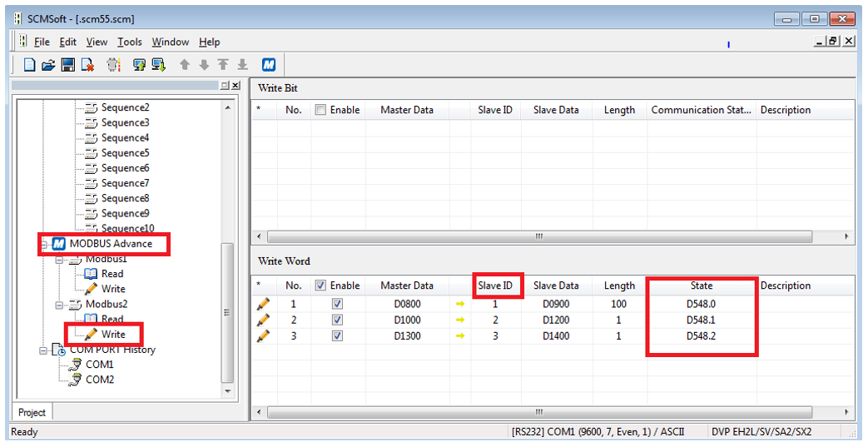Image resolution: width=868 pixels, height=442 pixels.
Task: Click pencil icon on Write Word row 1
Action: pyautogui.click(x=264, y=304)
